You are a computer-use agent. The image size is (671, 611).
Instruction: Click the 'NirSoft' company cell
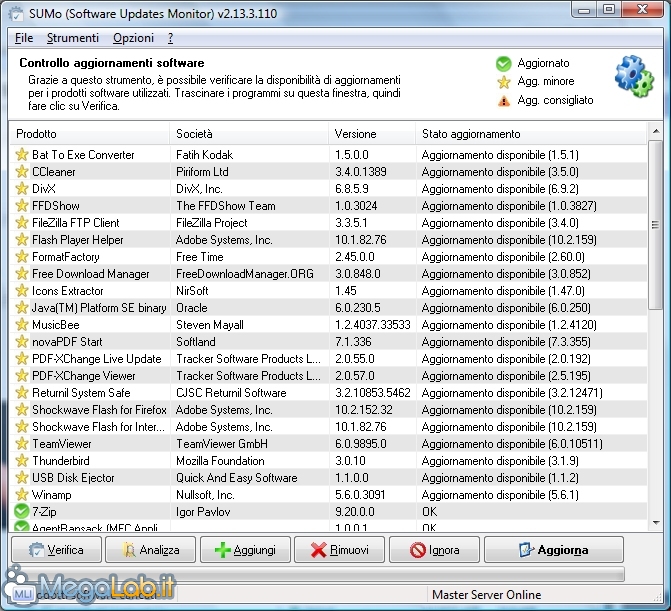pos(192,291)
